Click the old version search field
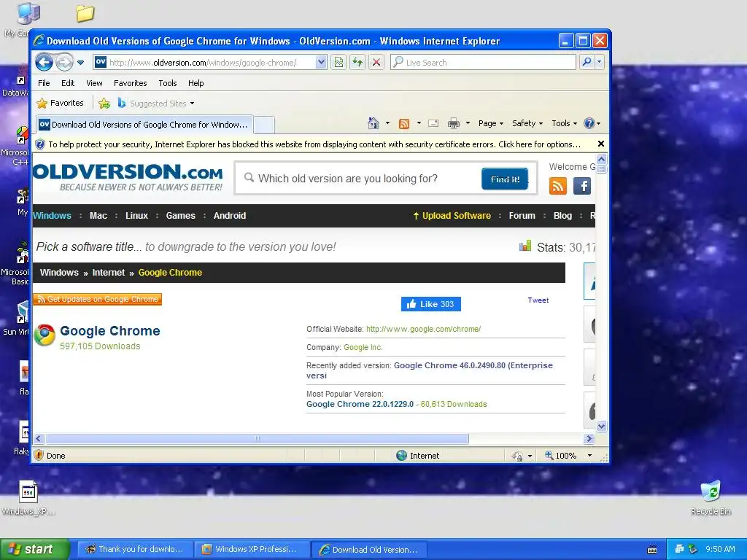 pos(362,179)
